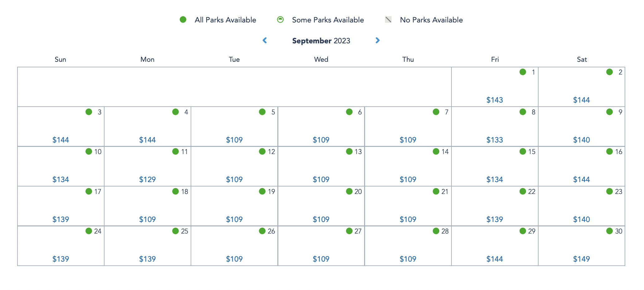The width and height of the screenshot is (644, 290).
Task: Click the green availability dot for September 9
Action: pyautogui.click(x=609, y=112)
